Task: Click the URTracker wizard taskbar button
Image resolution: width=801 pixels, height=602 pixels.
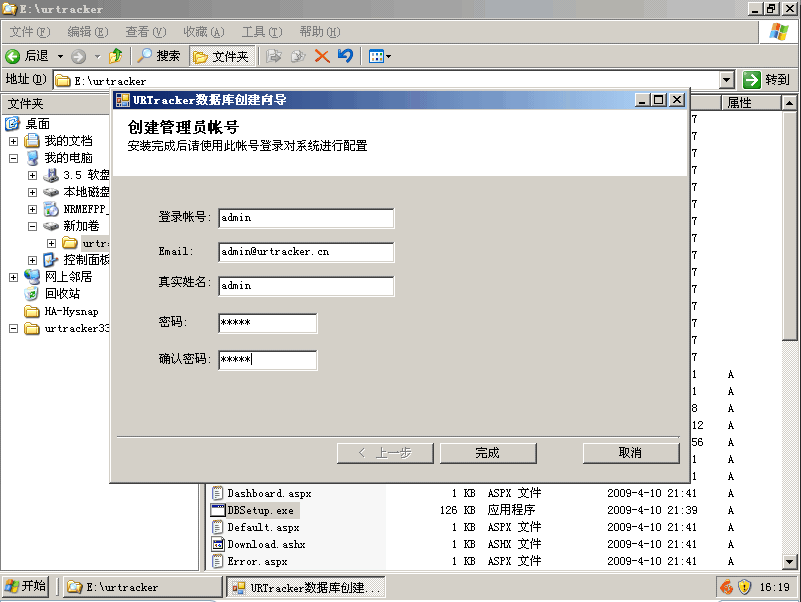Action: coord(305,587)
